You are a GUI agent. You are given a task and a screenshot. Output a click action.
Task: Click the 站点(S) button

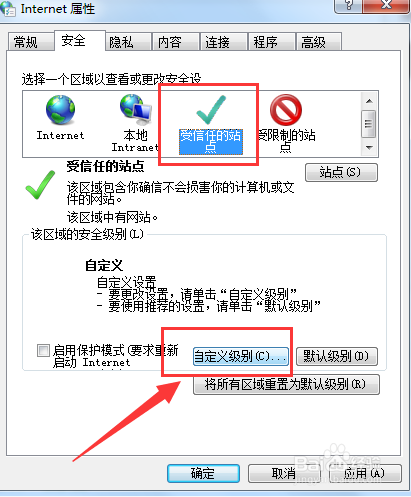pos(341,172)
